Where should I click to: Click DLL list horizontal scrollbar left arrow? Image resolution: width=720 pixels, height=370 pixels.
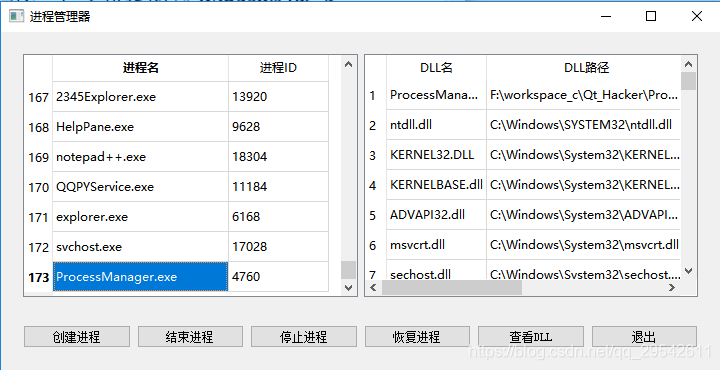(x=373, y=288)
